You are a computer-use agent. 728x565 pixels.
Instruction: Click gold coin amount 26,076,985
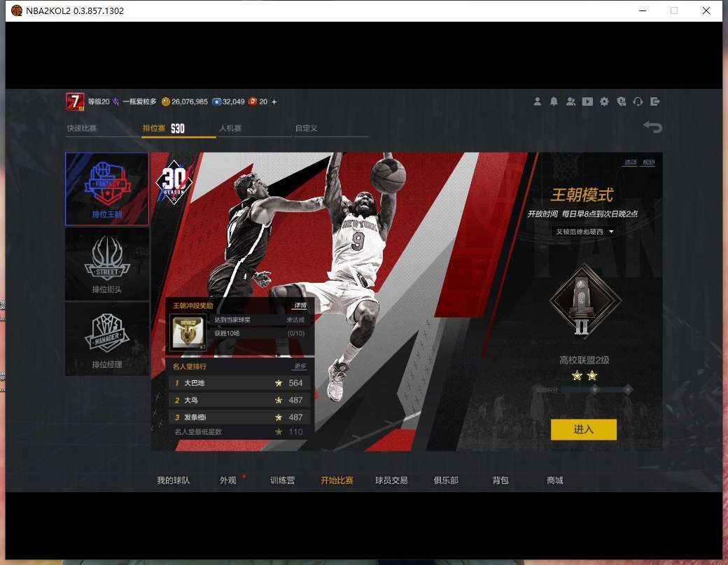coord(190,102)
